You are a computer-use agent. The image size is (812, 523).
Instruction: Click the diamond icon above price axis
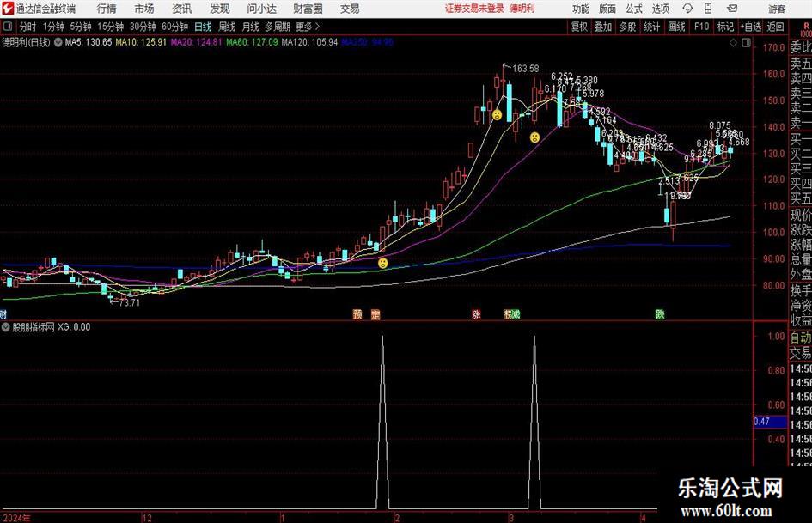coord(733,43)
